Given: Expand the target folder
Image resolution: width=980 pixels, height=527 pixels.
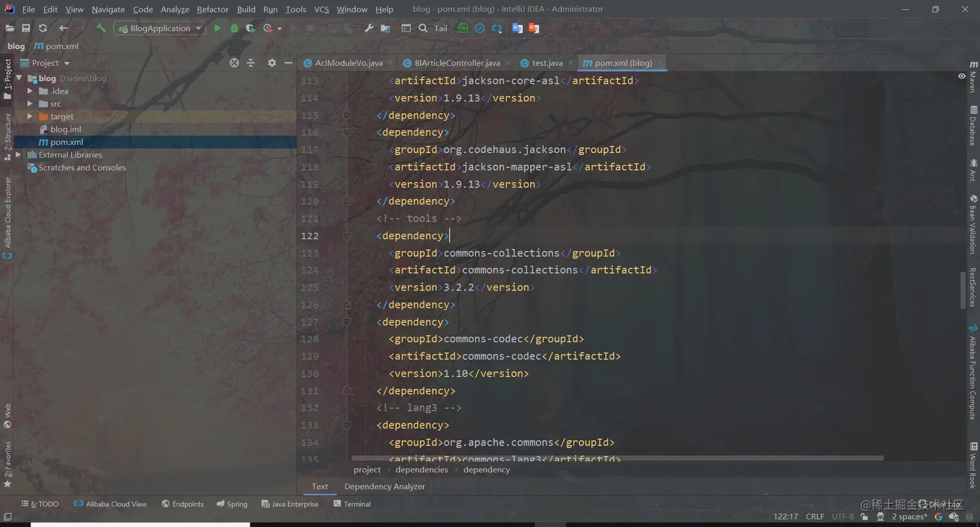Looking at the screenshot, I should tap(30, 117).
